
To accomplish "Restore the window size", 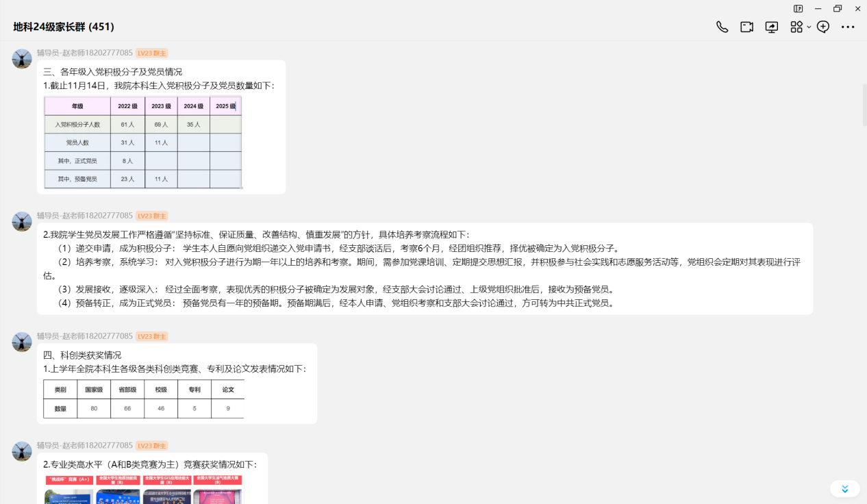I will pos(838,9).
